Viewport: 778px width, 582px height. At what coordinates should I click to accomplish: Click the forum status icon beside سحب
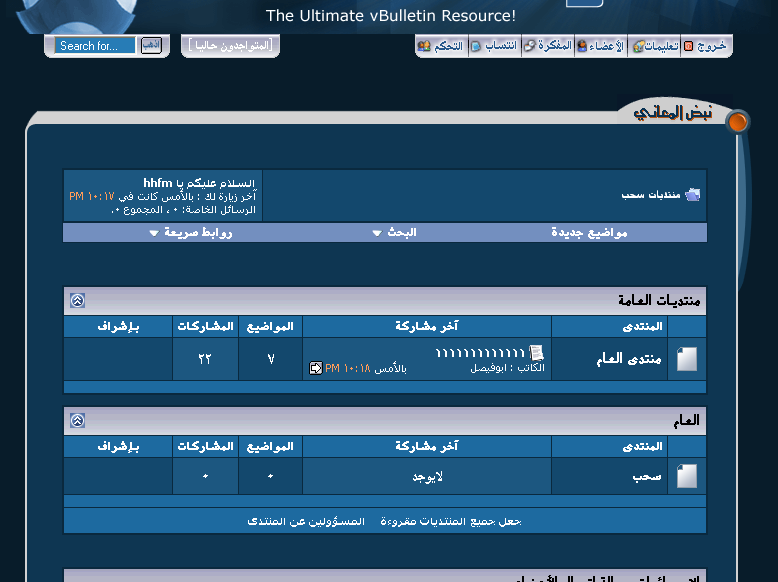click(687, 476)
